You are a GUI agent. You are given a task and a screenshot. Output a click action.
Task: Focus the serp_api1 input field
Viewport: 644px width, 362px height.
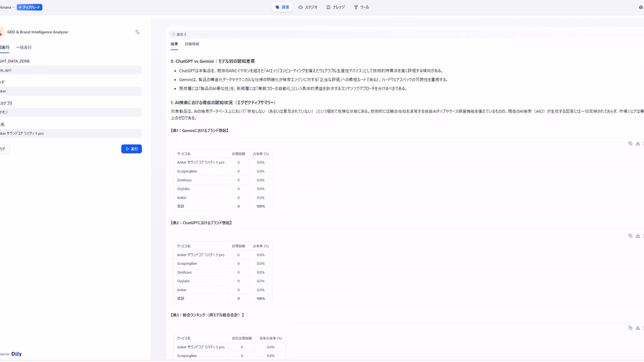click(x=70, y=70)
